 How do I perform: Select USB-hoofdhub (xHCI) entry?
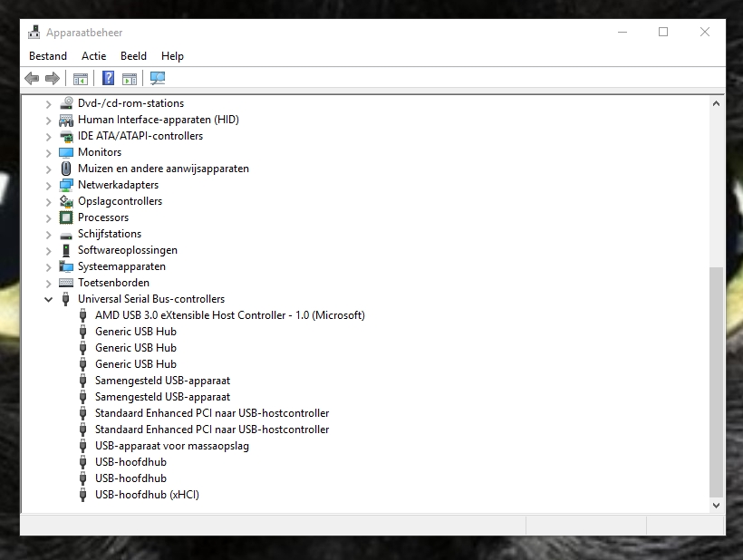point(147,495)
